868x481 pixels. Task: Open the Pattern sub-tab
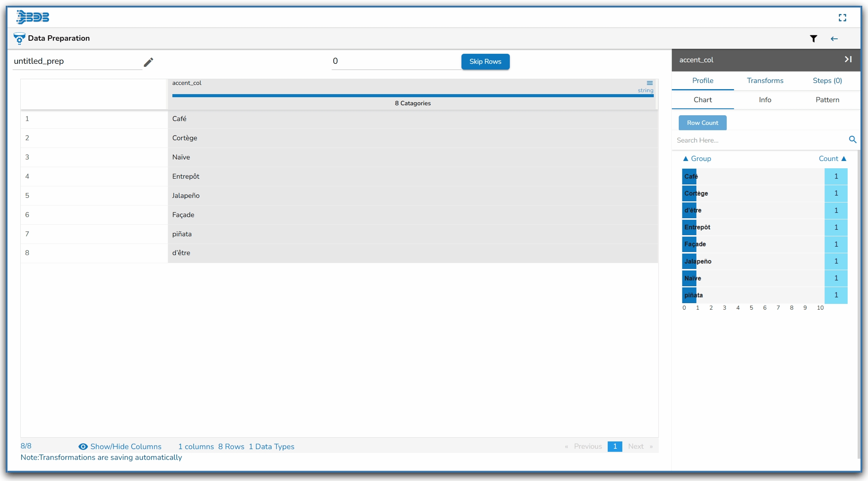point(827,100)
